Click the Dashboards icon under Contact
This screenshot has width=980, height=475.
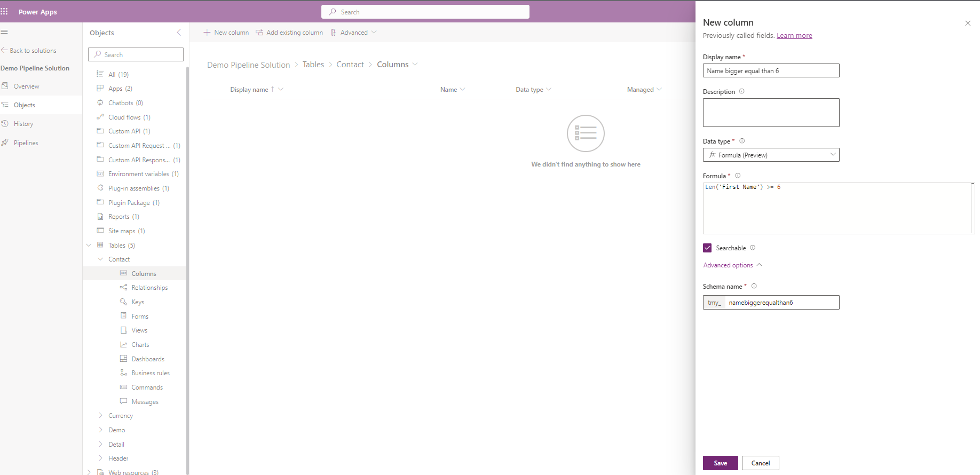point(123,359)
